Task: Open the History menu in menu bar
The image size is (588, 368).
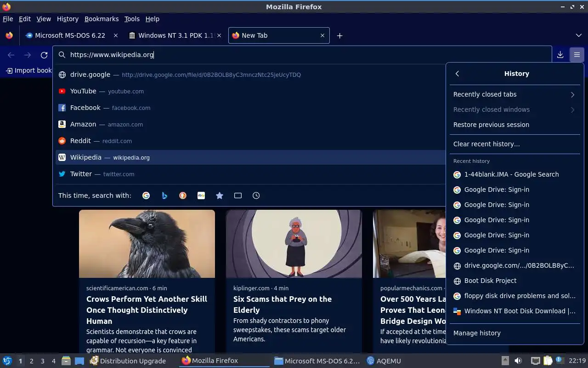Action: [x=68, y=19]
